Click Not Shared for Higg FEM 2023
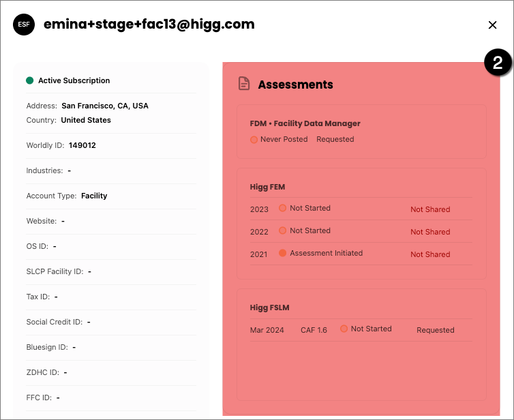 click(x=430, y=209)
